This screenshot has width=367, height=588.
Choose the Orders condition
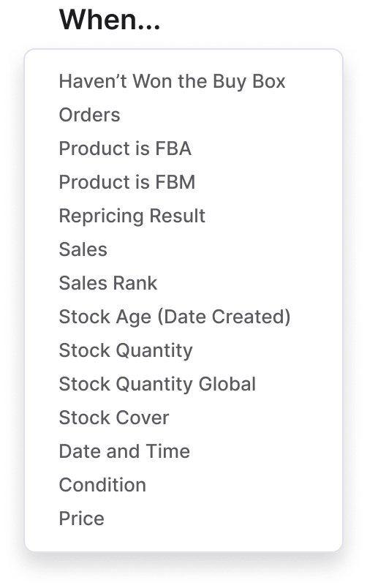pyautogui.click(x=90, y=115)
